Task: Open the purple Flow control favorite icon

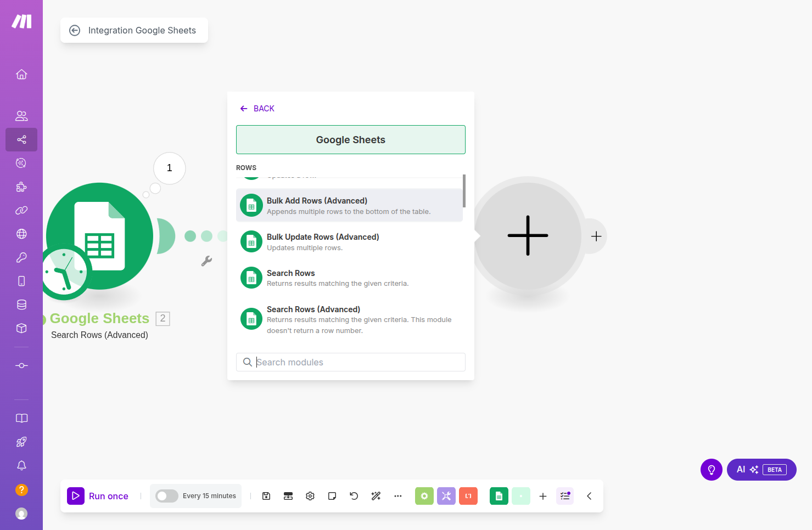Action: pyautogui.click(x=446, y=496)
